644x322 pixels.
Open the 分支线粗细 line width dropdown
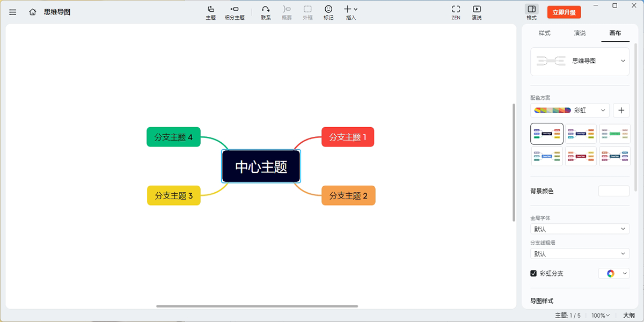[x=580, y=254]
